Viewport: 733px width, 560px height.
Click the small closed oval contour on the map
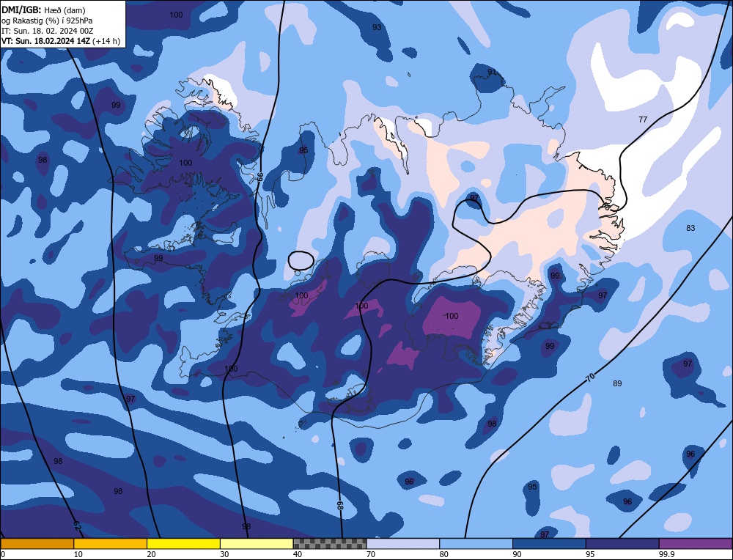301,260
